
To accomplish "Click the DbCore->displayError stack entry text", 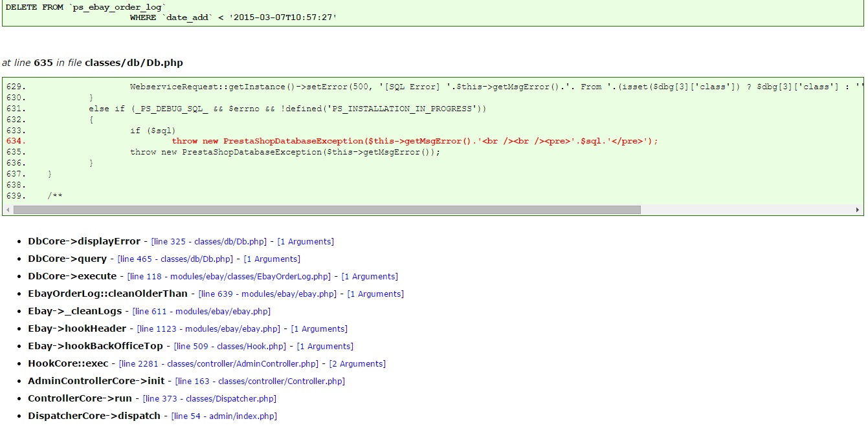I will click(84, 241).
